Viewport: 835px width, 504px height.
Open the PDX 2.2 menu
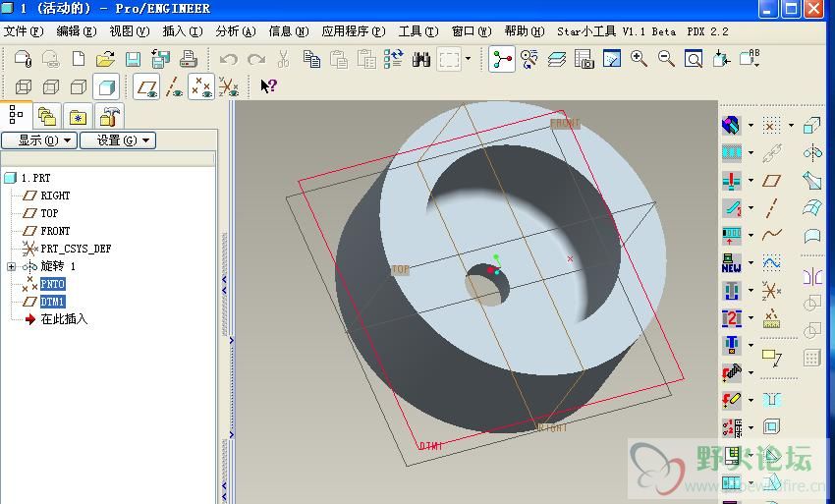pyautogui.click(x=707, y=31)
